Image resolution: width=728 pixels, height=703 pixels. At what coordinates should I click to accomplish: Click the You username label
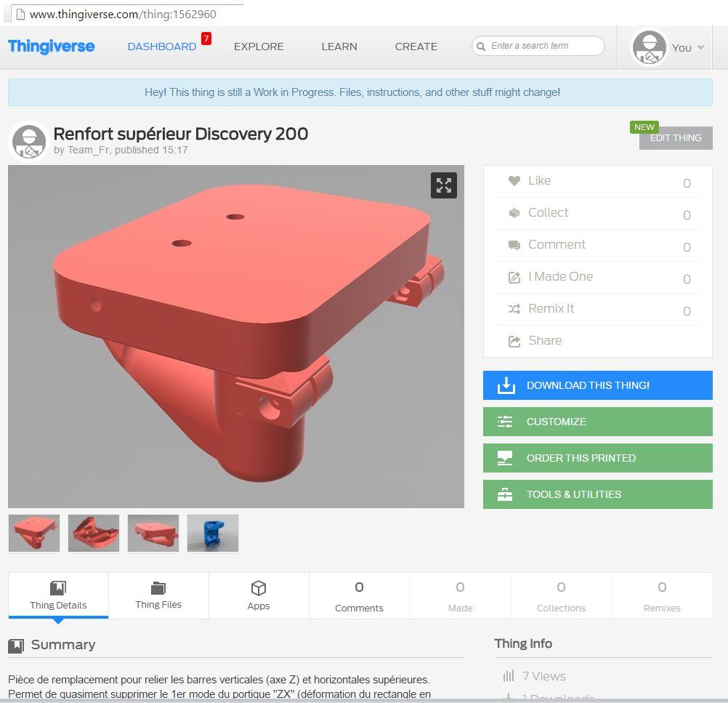[681, 48]
